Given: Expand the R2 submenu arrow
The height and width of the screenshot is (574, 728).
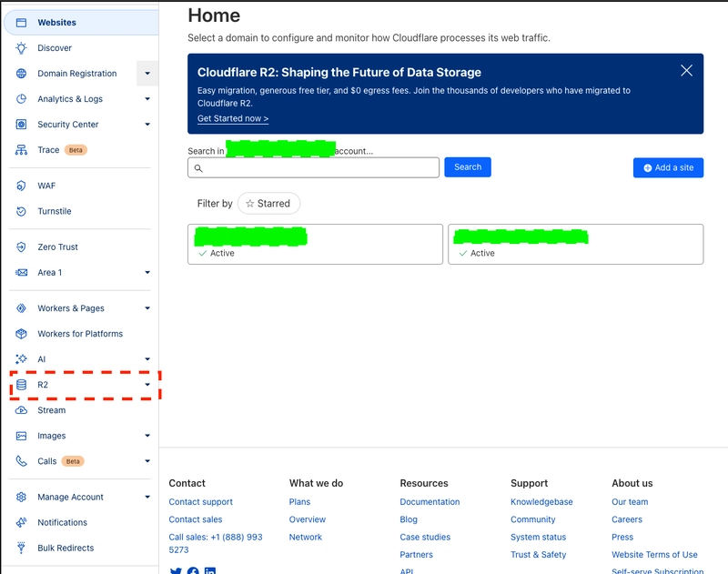Looking at the screenshot, I should 147,385.
